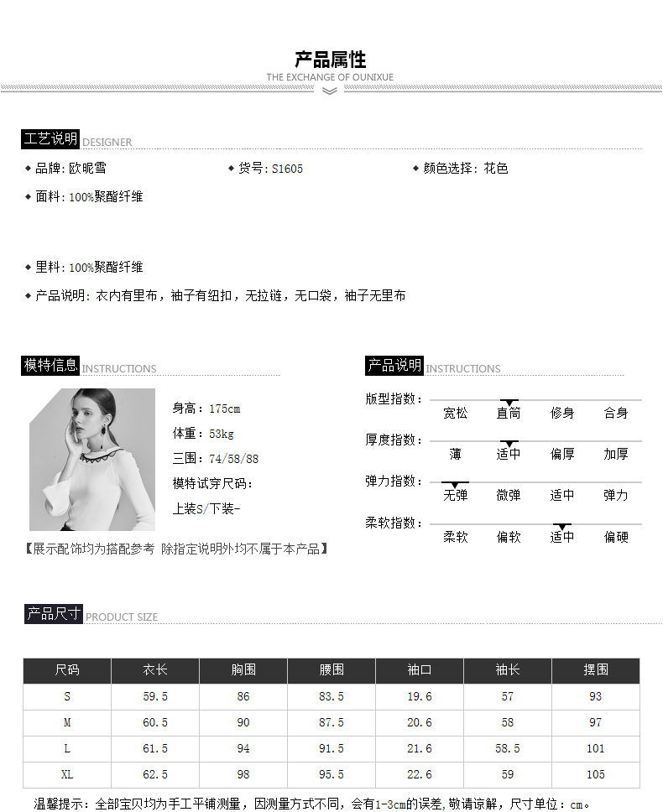
Task: Click the 袖口 column header
Action: pyautogui.click(x=420, y=670)
